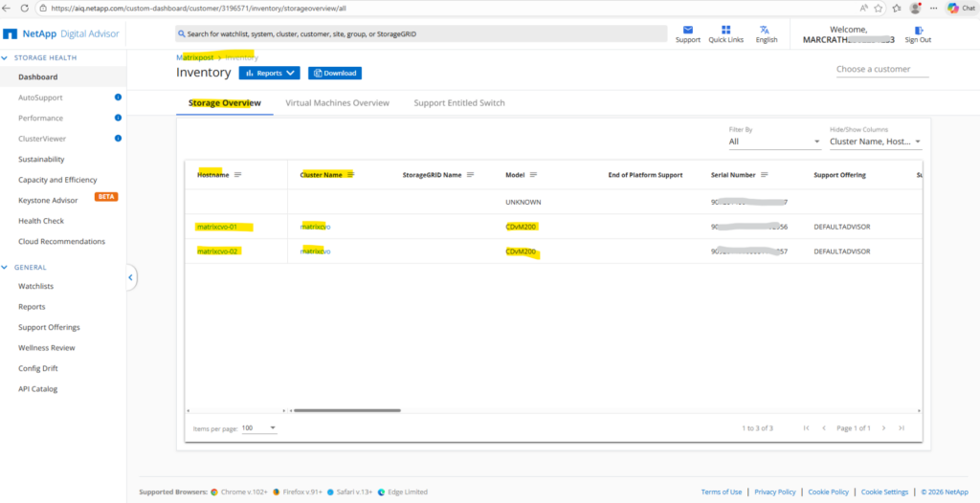Open the matrixcvo-01 hostname link
This screenshot has height=503, width=980.
[x=216, y=227]
